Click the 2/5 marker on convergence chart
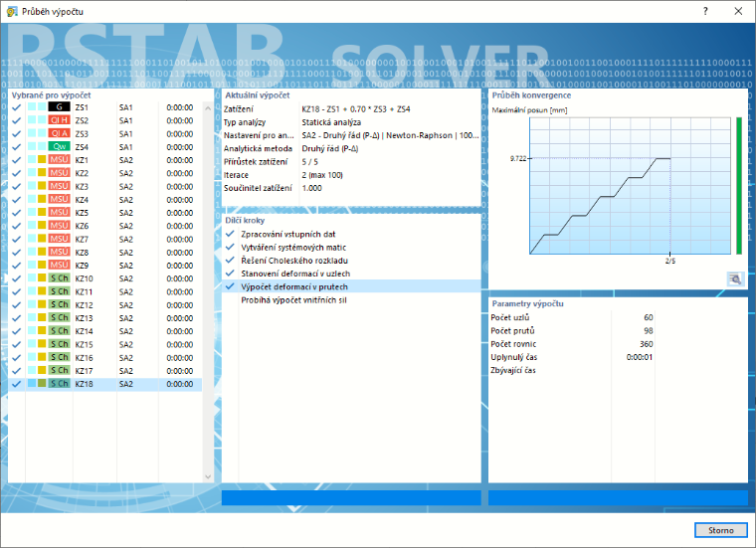The height and width of the screenshot is (548, 756). [670, 261]
